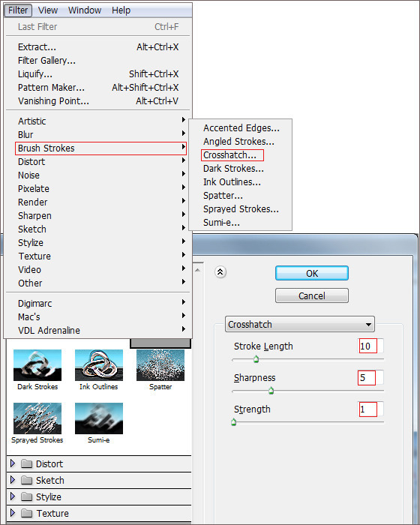The image size is (420, 525).
Task: Choose Angled Strokes... from submenu
Action: pyautogui.click(x=241, y=142)
